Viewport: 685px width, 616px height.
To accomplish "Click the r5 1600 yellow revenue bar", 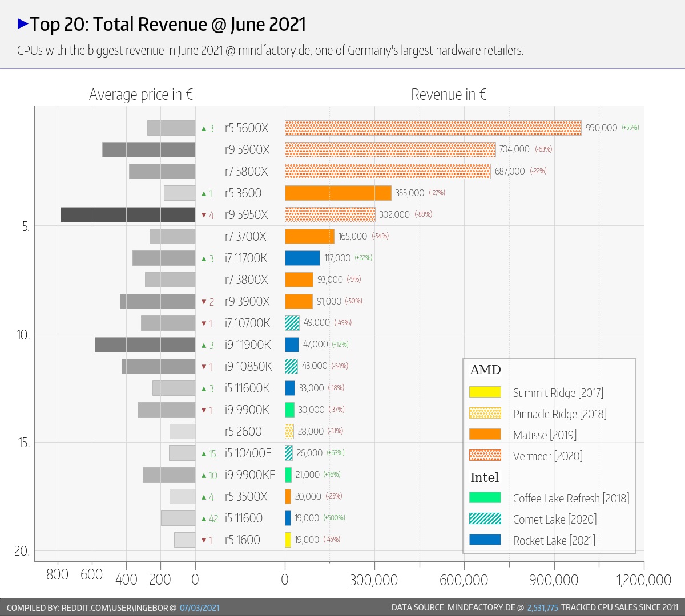I will pos(288,540).
